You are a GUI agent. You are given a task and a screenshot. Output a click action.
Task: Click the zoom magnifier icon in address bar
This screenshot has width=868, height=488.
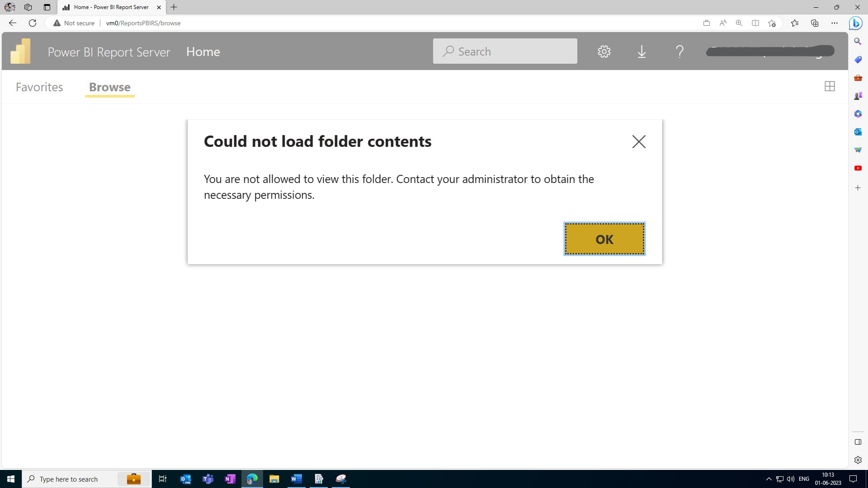coord(739,23)
